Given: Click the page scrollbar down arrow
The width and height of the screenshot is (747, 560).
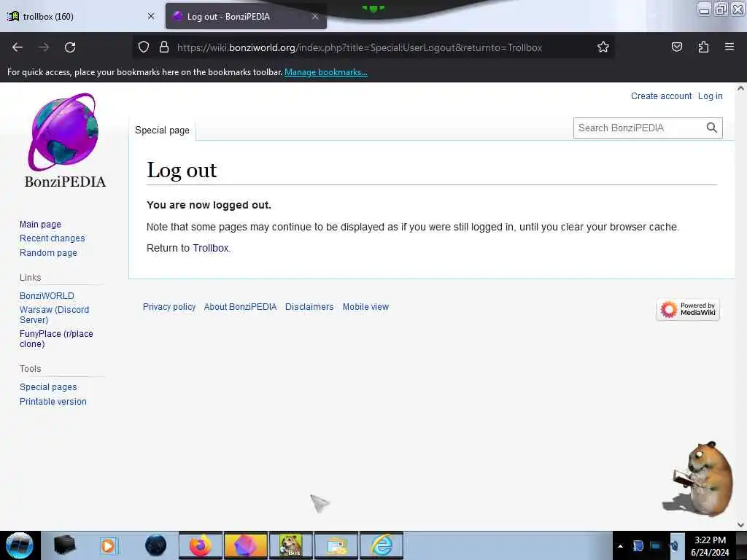Looking at the screenshot, I should click(x=740, y=525).
